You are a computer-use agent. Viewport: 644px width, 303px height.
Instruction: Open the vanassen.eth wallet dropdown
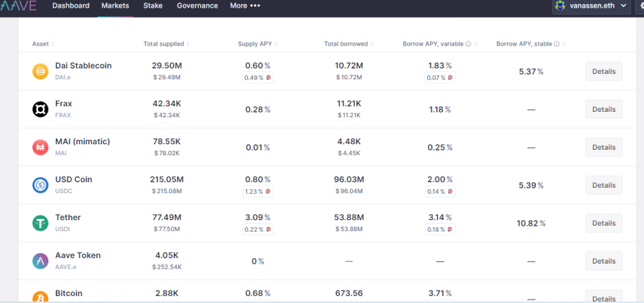(592, 6)
